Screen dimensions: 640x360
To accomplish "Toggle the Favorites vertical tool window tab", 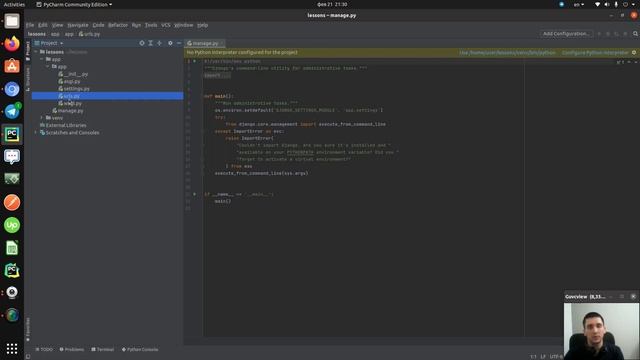I will [x=28, y=329].
